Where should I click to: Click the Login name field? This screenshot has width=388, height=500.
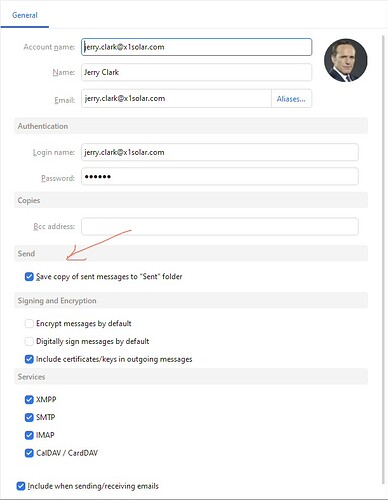coord(220,152)
